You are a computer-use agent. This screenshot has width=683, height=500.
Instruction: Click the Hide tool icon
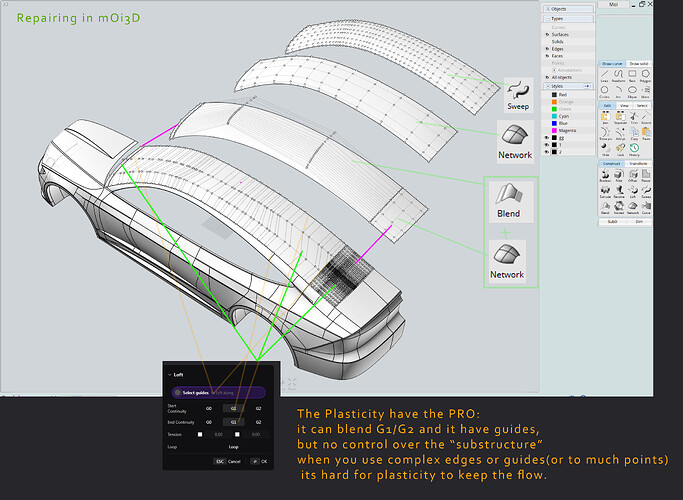[x=605, y=149]
